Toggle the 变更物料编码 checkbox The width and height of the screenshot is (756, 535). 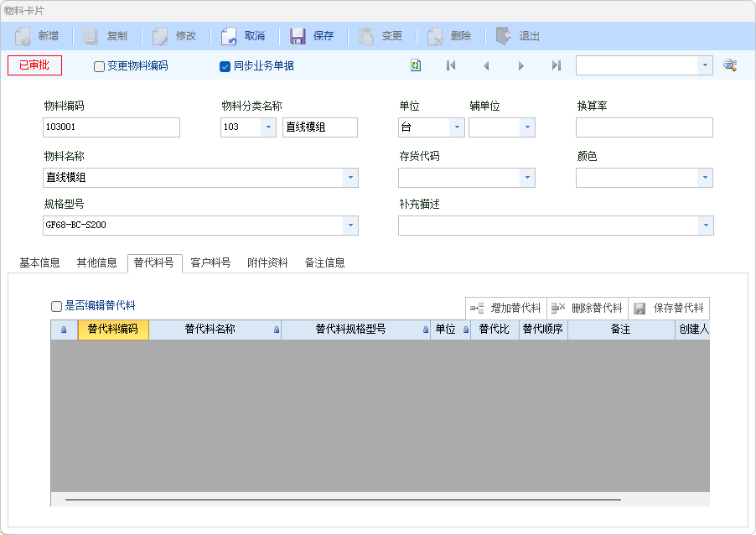coord(100,66)
